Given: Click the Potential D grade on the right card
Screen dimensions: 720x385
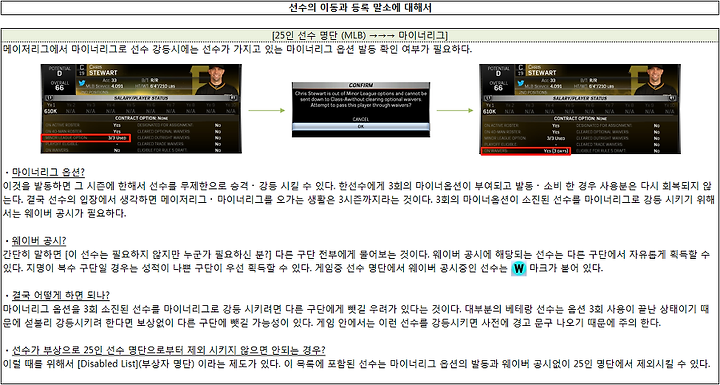Looking at the screenshot, I should point(499,74).
